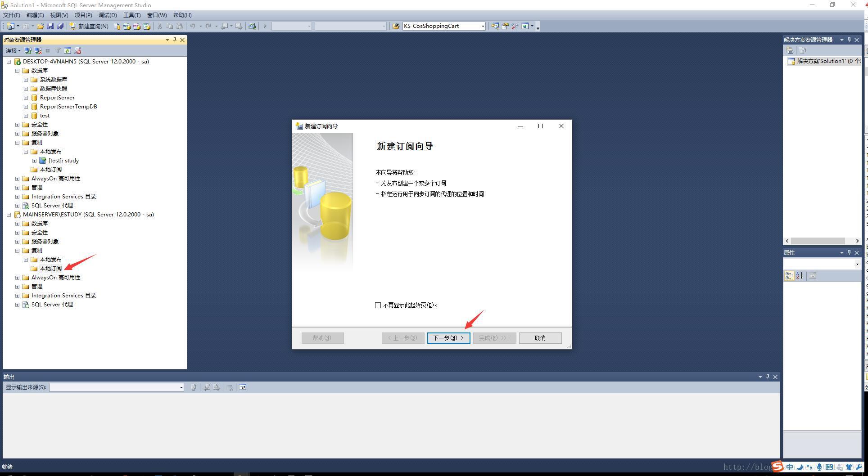The width and height of the screenshot is (868, 476).
Task: Click the 下一步(N) button in wizard
Action: click(448, 338)
